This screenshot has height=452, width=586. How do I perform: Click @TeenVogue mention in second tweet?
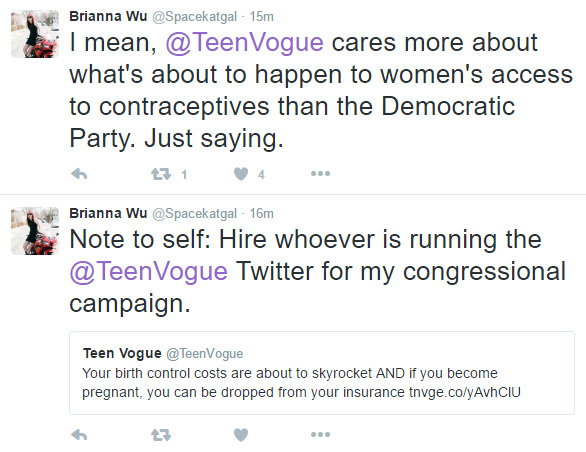148,271
